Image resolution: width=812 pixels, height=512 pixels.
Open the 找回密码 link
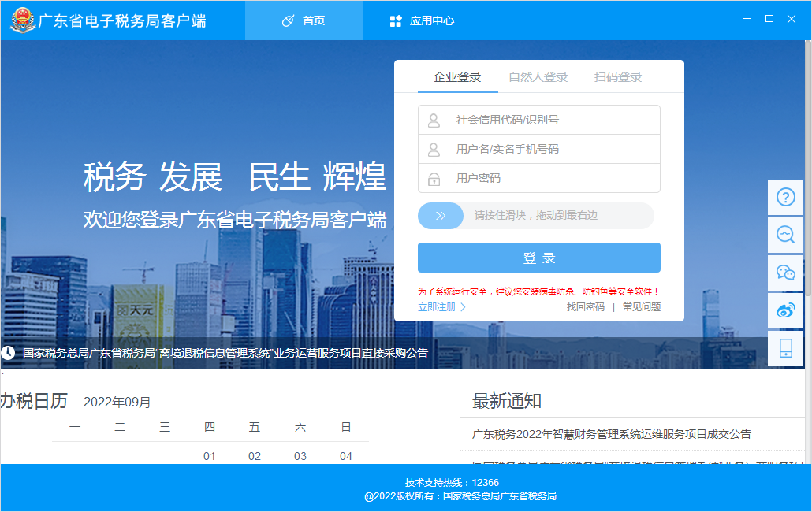(585, 307)
